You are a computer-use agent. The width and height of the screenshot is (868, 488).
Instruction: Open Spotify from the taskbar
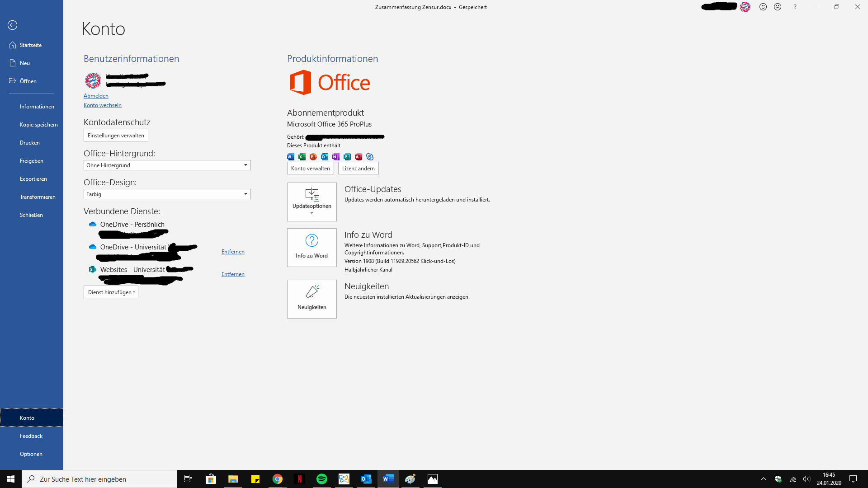(321, 479)
